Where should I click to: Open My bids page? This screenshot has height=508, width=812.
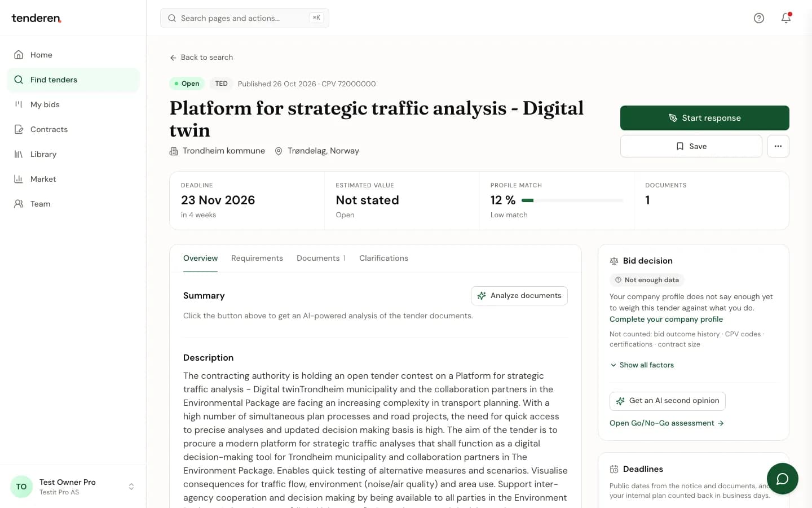[73, 104]
